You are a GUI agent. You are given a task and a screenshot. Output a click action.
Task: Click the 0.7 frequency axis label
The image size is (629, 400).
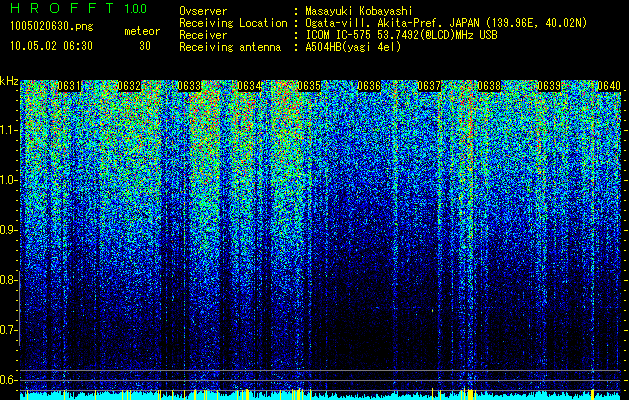[x=9, y=330]
